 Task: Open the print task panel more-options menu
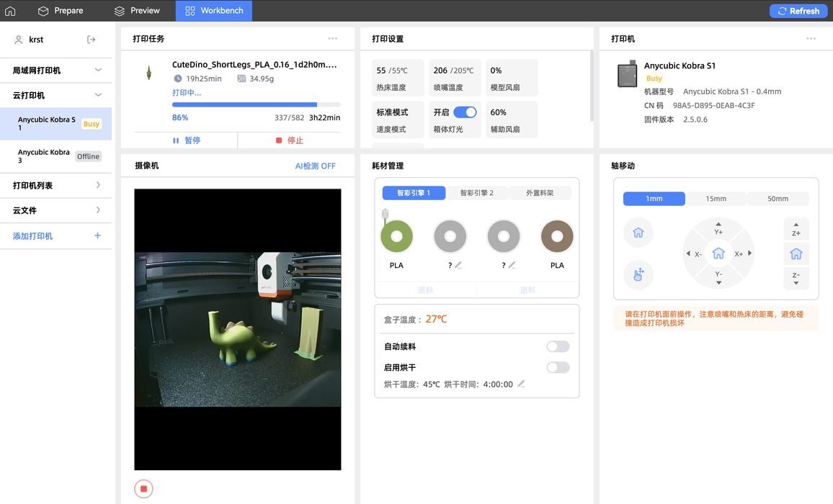(332, 39)
